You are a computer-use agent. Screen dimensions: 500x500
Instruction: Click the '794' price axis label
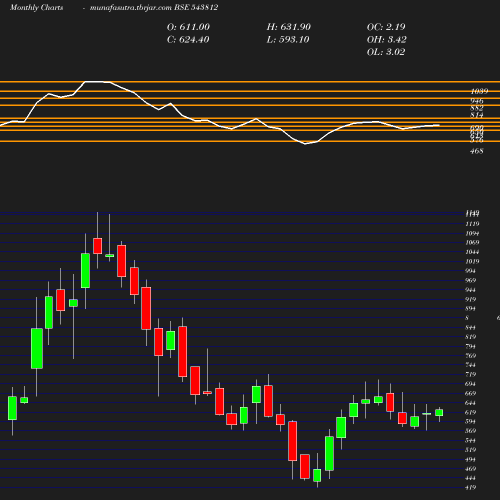point(471,346)
